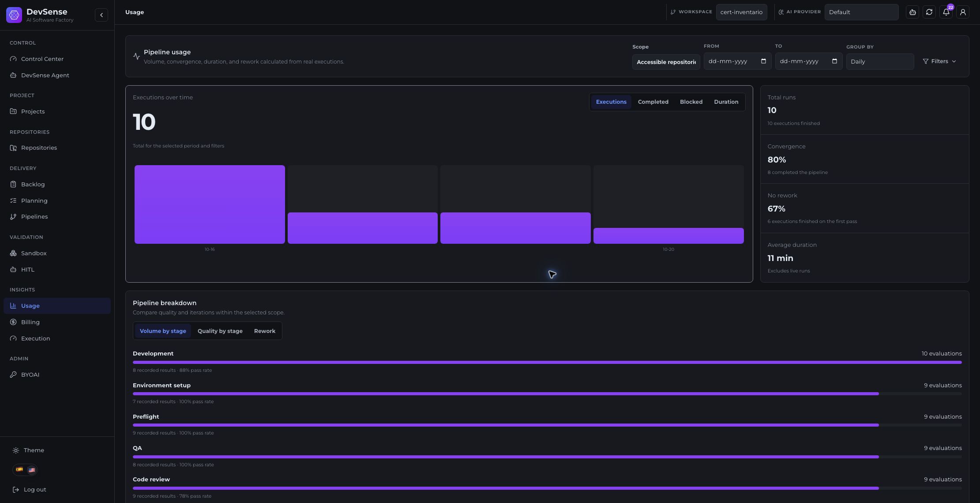Switch language to Spanish flag
The image size is (980, 503).
[19, 469]
